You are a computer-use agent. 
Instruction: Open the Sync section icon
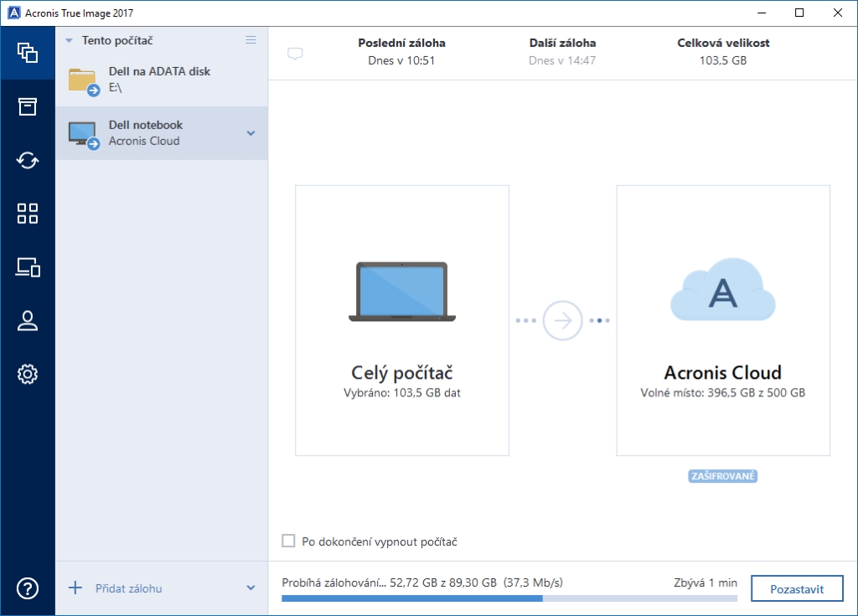click(28, 160)
